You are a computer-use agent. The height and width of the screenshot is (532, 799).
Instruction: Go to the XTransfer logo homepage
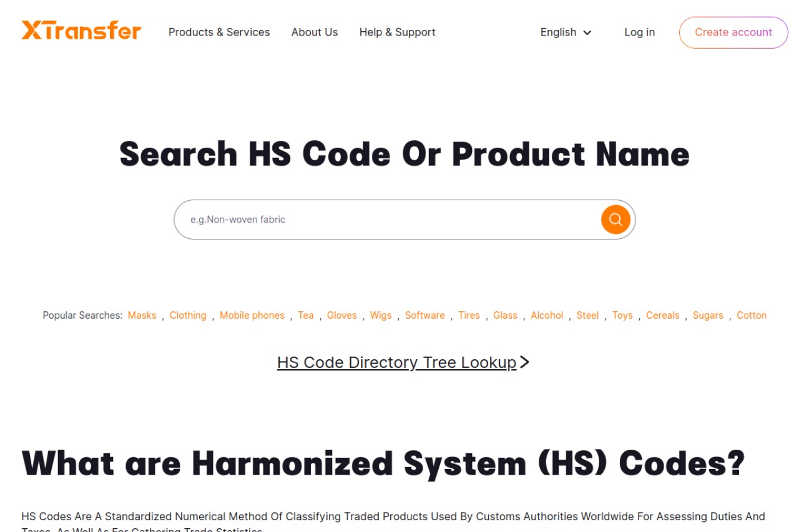[x=82, y=31]
